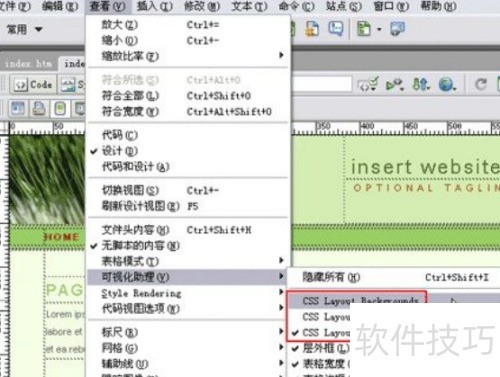Viewport: 500px width, 377px height.
Task: Click the grass header image
Action: click(47, 180)
